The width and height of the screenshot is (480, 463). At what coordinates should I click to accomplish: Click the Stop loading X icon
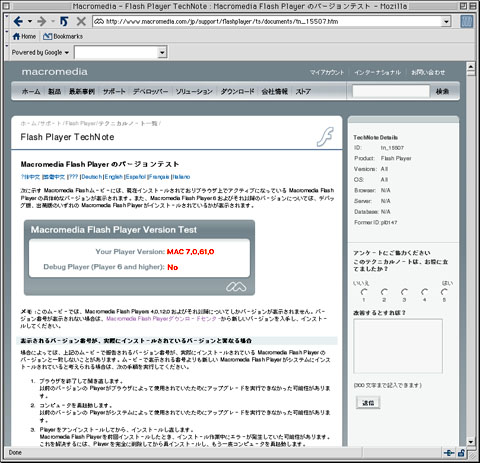81,22
